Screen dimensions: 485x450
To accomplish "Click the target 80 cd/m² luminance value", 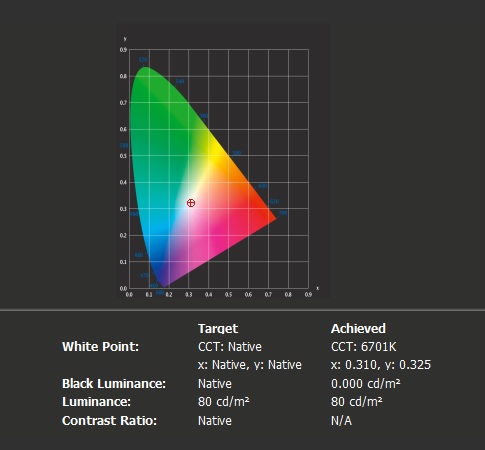I will tap(224, 402).
